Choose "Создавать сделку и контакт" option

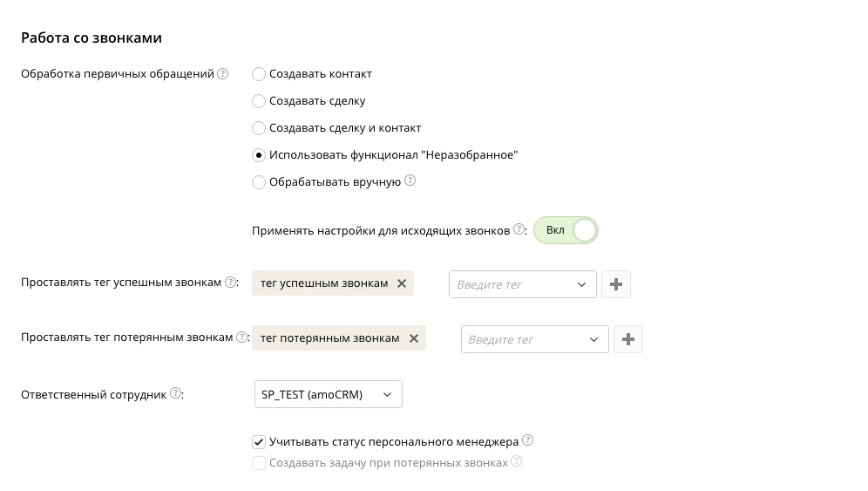(x=259, y=128)
